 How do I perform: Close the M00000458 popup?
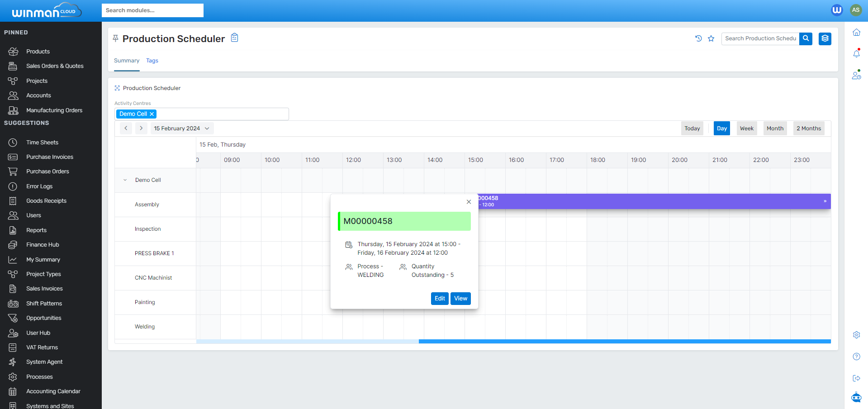[x=469, y=202]
